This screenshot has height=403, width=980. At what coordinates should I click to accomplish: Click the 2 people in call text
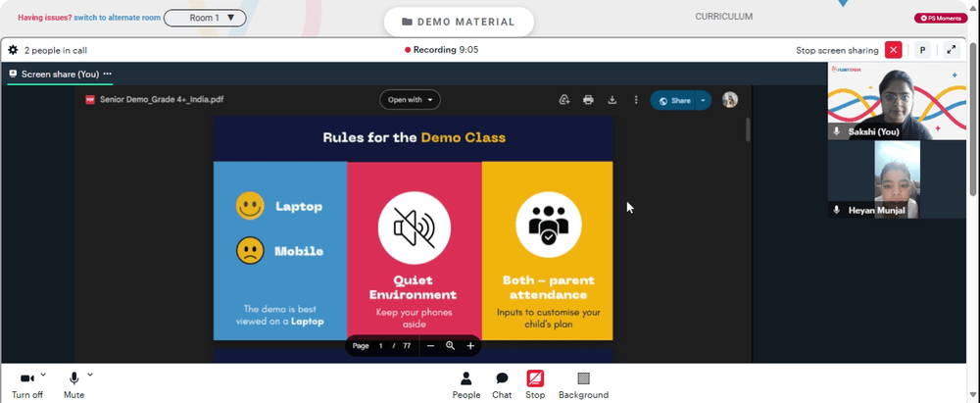56,50
